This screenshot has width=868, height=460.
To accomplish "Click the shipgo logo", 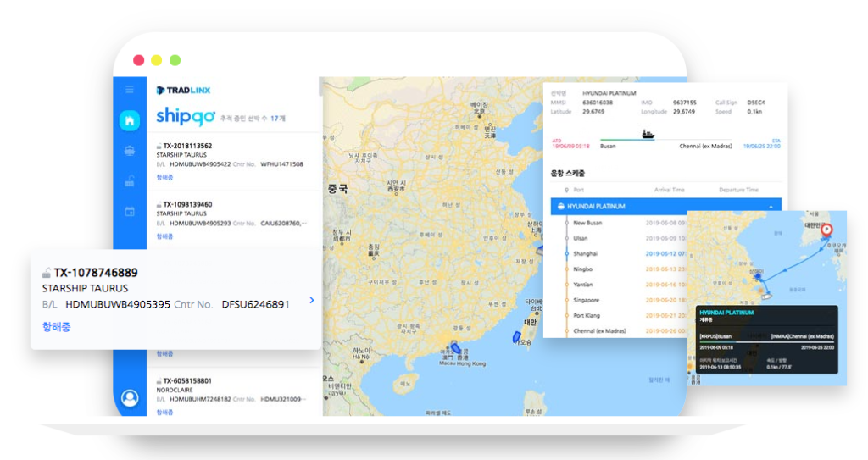I will [186, 116].
